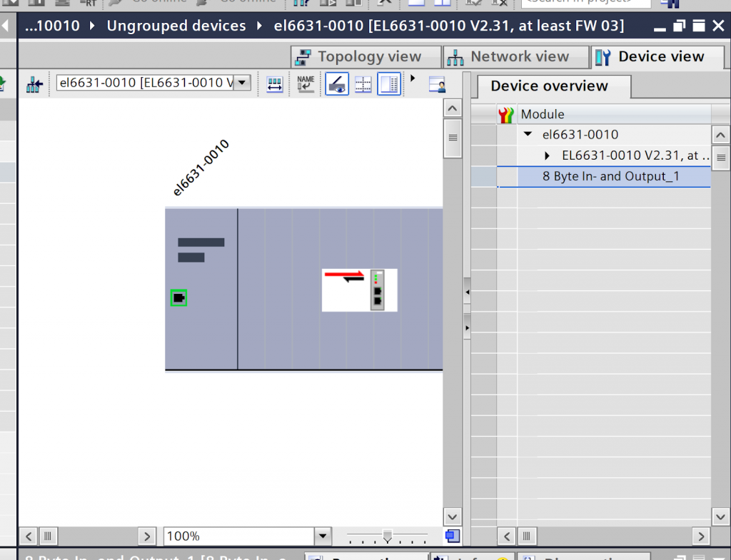
Task: Click Ungrouped devices in the breadcrumb
Action: click(x=176, y=26)
